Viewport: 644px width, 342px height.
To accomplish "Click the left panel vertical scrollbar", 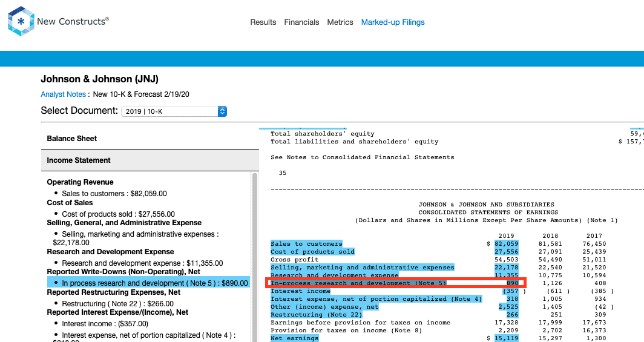I will point(255,257).
